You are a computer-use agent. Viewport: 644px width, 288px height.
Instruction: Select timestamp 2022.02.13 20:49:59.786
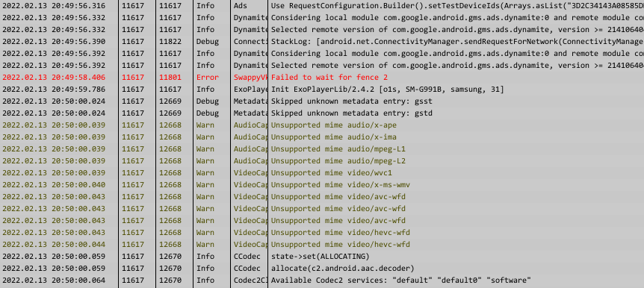click(54, 90)
